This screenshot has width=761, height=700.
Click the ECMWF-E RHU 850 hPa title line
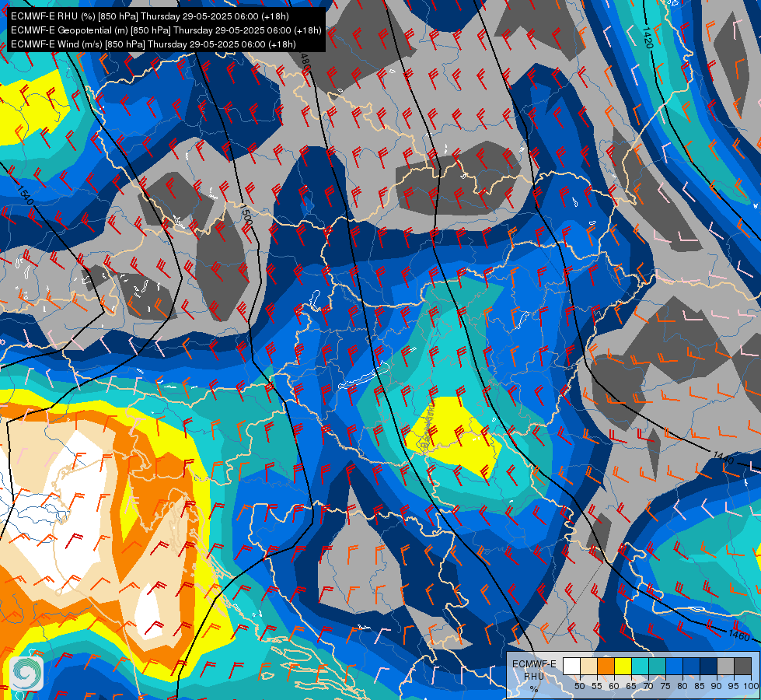[150, 16]
